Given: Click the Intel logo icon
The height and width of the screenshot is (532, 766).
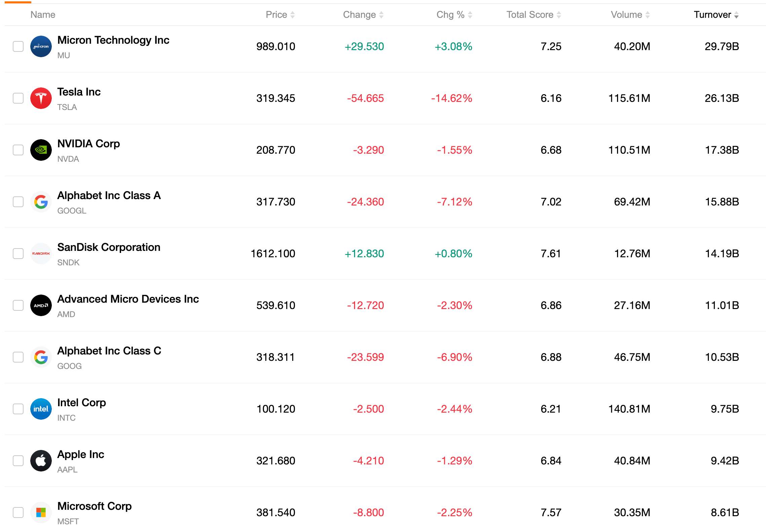Looking at the screenshot, I should coord(41,409).
